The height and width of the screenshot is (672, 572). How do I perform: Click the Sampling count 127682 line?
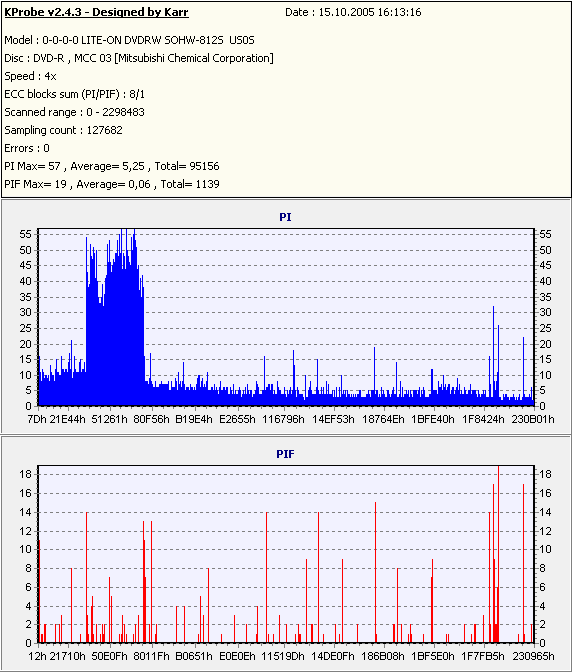click(63, 130)
